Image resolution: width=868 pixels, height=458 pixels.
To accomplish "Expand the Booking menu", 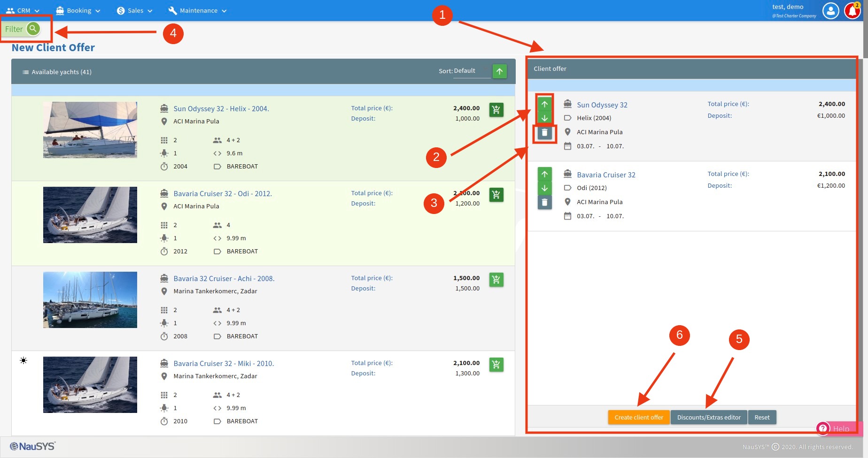I will 78,10.
